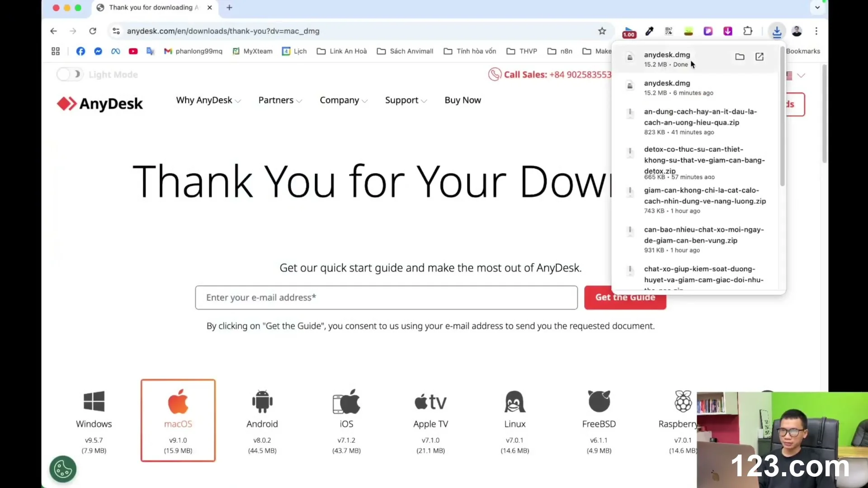This screenshot has height=488, width=868.
Task: Open the cookie settings icon
Action: [x=63, y=469]
